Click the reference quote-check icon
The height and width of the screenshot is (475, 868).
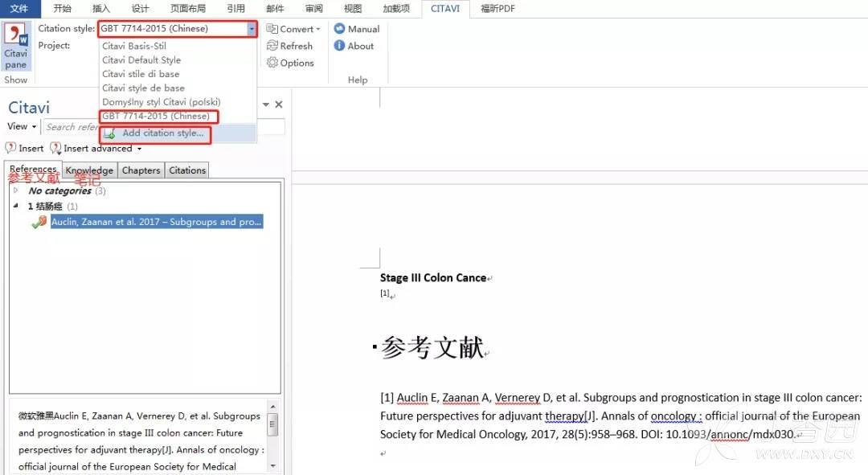(39, 222)
